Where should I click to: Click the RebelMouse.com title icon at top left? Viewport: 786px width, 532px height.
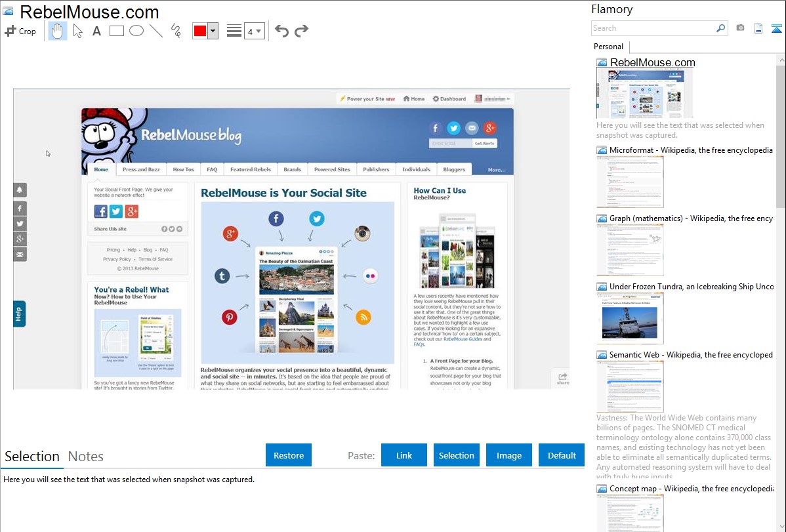pos(8,11)
